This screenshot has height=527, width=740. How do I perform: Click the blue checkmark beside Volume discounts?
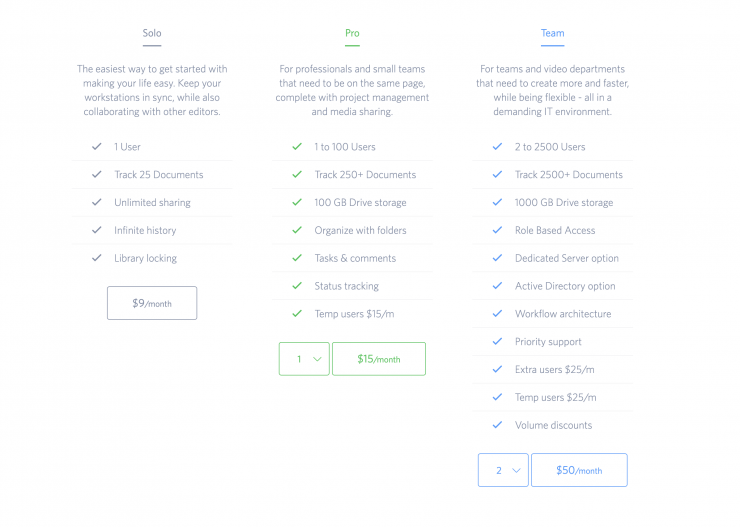click(497, 425)
